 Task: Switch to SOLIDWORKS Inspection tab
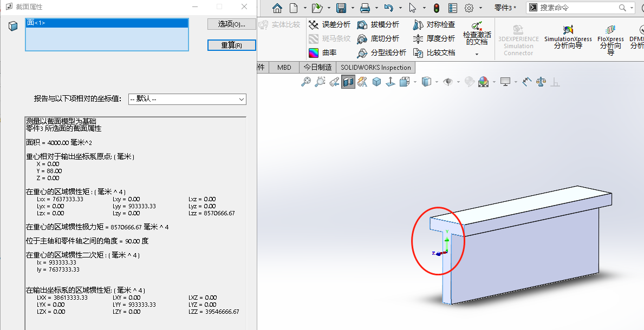(x=376, y=67)
